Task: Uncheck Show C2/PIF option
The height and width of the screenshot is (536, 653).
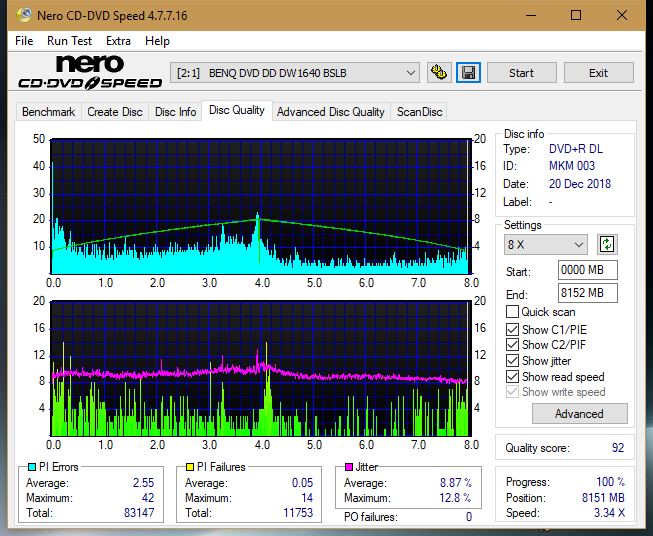Action: click(512, 345)
